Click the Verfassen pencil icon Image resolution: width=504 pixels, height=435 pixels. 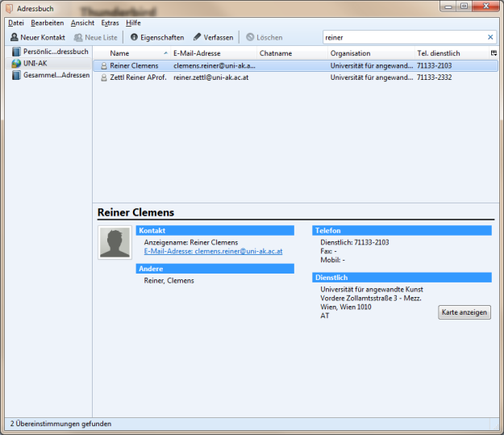click(x=198, y=37)
